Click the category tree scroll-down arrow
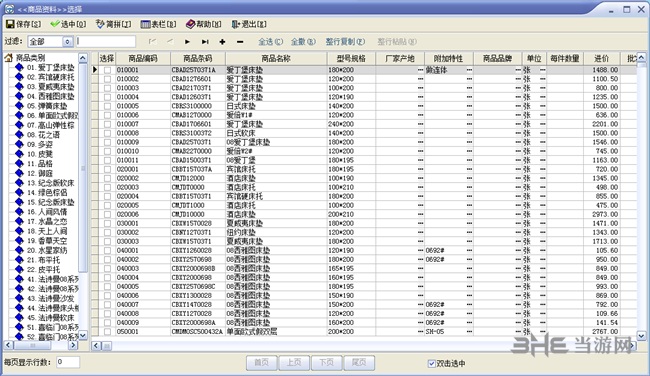The height and width of the screenshot is (376, 650). point(83,335)
